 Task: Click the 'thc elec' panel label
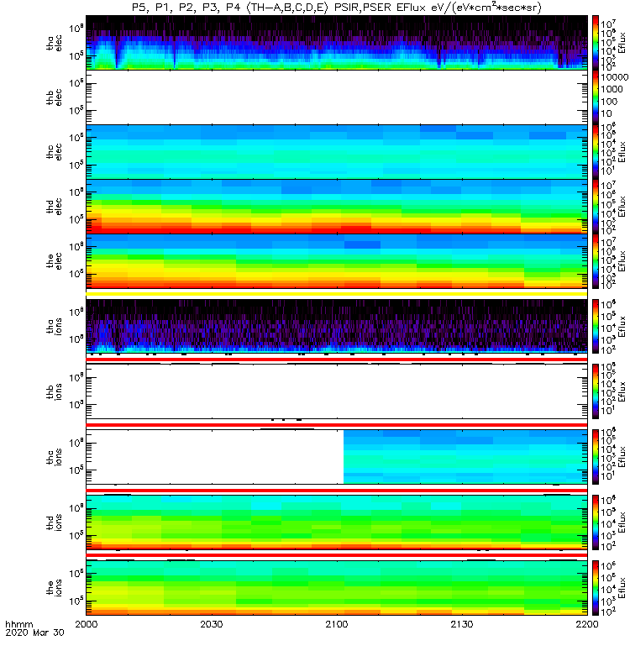click(54, 152)
